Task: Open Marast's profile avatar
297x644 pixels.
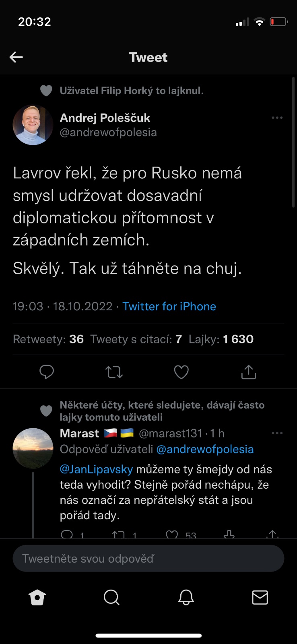Action: click(x=33, y=448)
